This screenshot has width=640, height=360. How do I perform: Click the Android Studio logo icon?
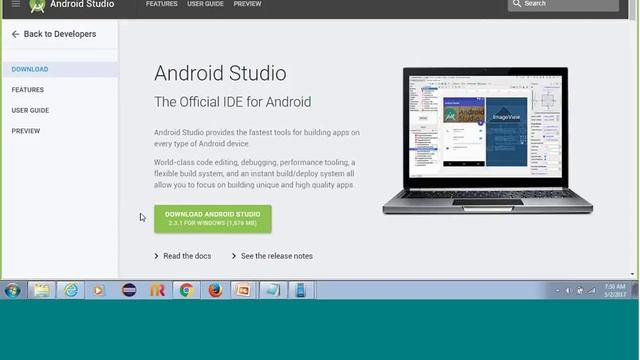pyautogui.click(x=37, y=6)
